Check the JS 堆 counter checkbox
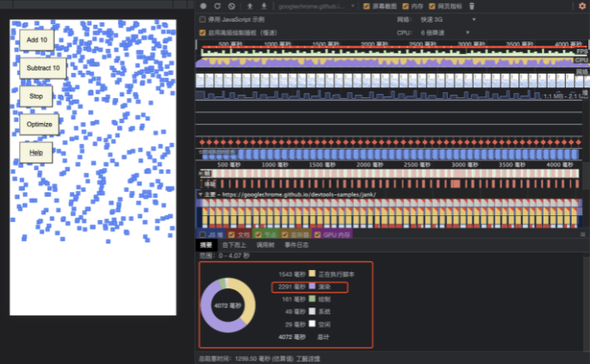This screenshot has width=590, height=364. pyautogui.click(x=203, y=235)
